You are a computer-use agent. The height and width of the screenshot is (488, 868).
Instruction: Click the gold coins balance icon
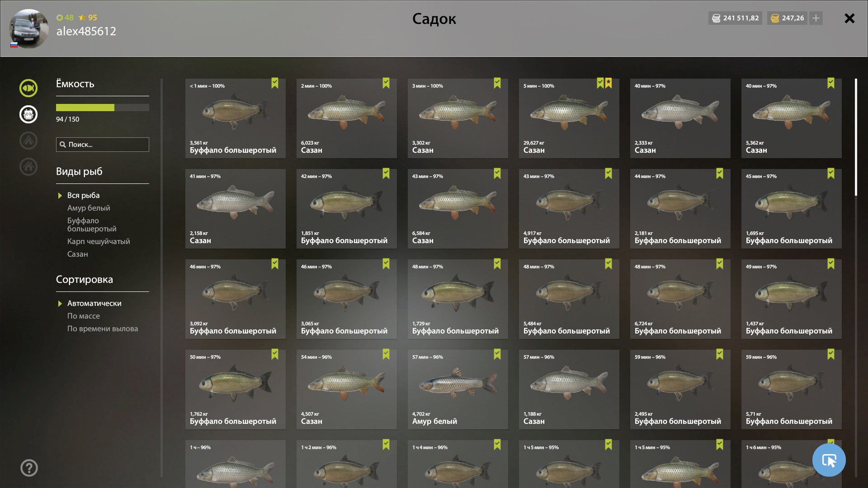775,18
